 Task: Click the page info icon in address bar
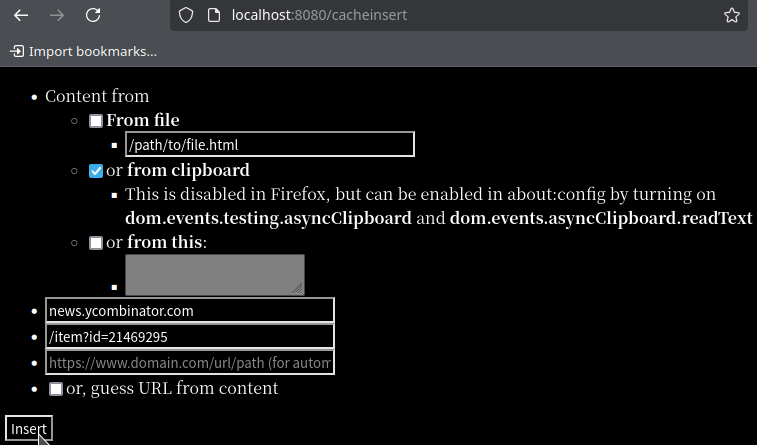pos(212,16)
